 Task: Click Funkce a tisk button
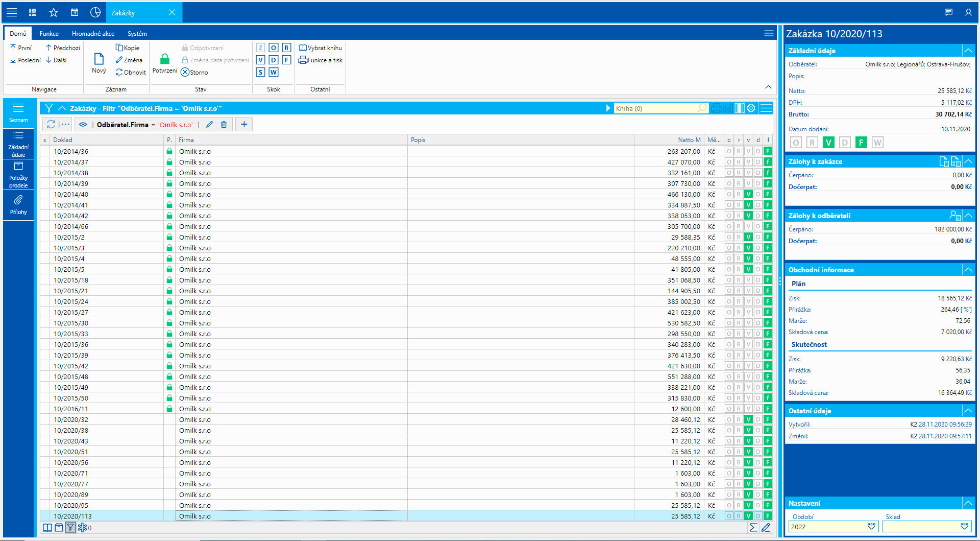pos(320,60)
